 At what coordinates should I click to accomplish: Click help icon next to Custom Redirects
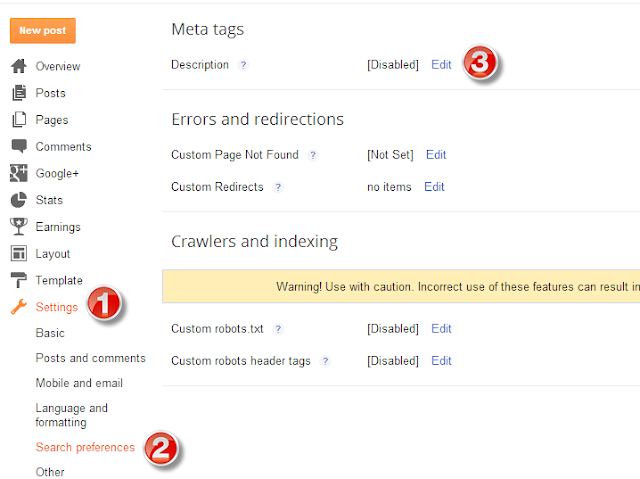(278, 187)
